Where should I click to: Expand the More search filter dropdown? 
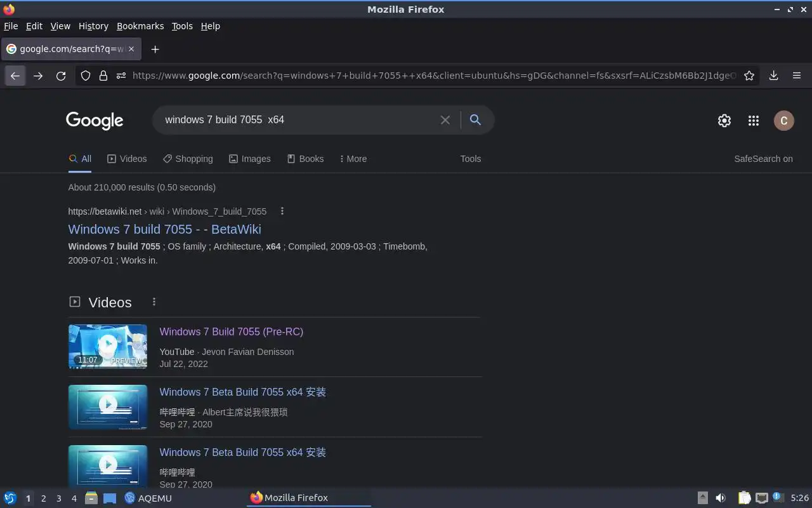point(353,159)
